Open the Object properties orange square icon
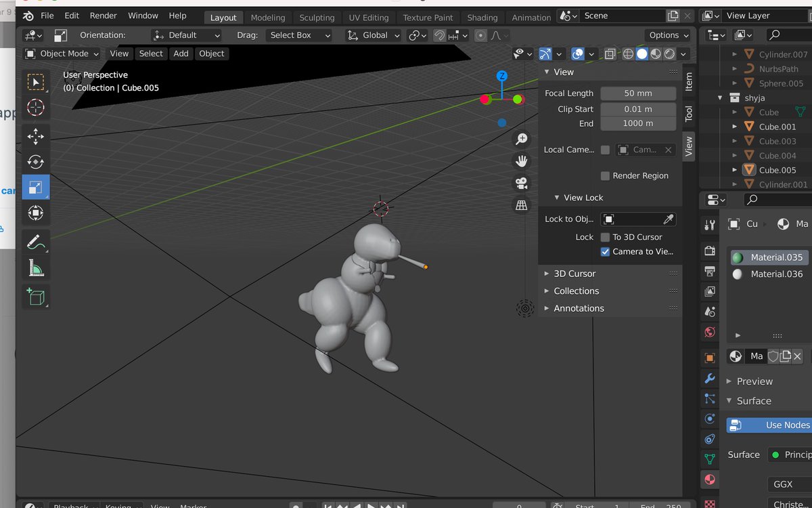 710,358
